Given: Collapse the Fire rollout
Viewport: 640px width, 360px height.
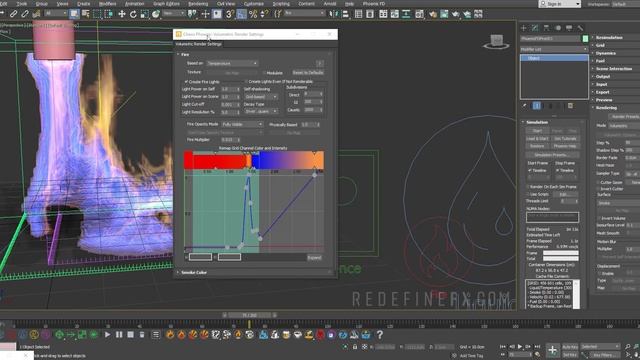Looking at the screenshot, I should pos(185,54).
